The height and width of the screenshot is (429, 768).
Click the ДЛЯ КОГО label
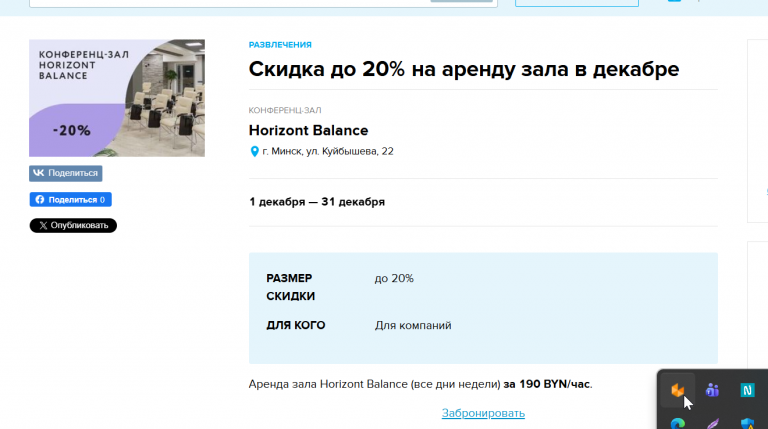click(x=296, y=325)
